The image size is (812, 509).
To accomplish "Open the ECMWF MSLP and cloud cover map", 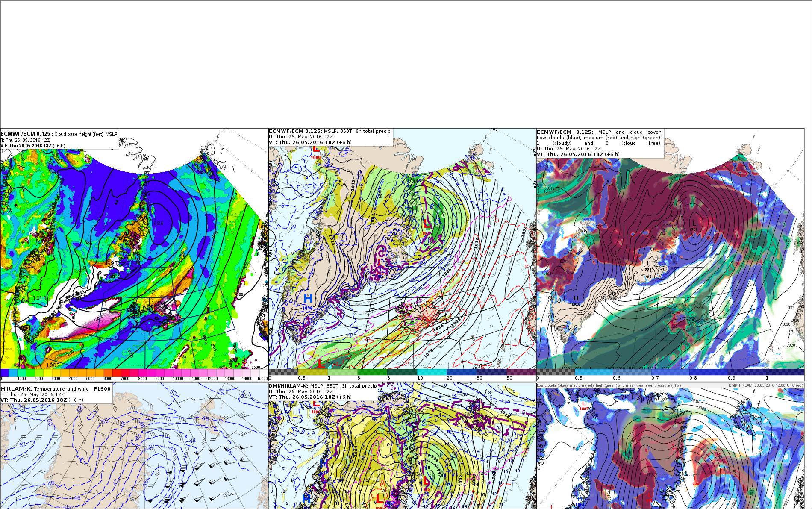I will [670, 254].
